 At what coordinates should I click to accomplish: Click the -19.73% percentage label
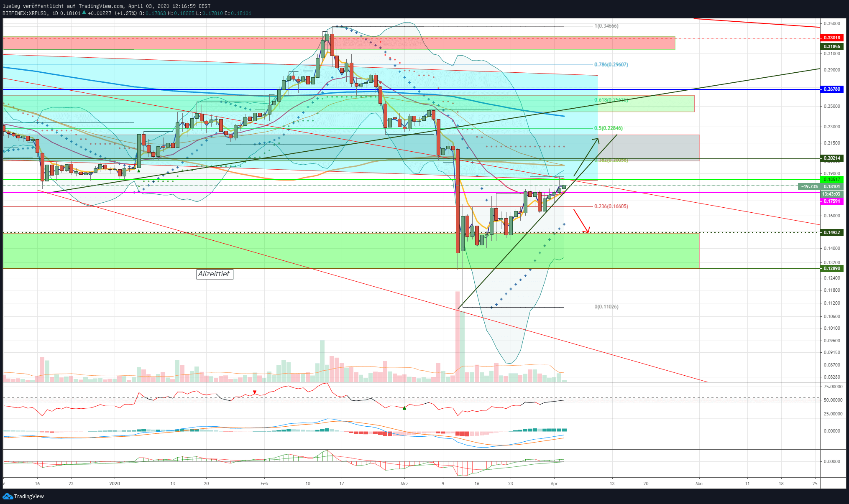click(809, 186)
